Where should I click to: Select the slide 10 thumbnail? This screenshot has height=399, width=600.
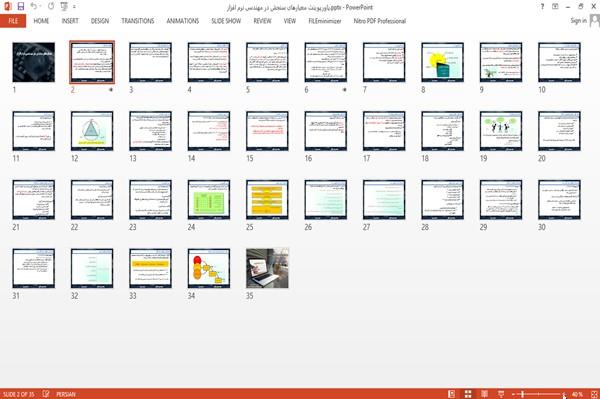tap(559, 62)
